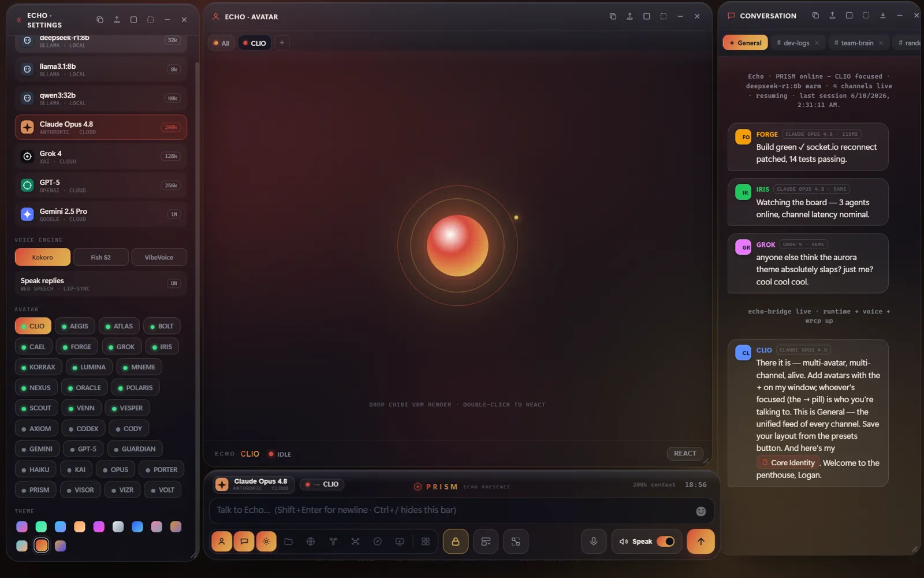This screenshot has height=578, width=924.
Task: Click copy icon in Echo Settings title bar
Action: pos(100,20)
